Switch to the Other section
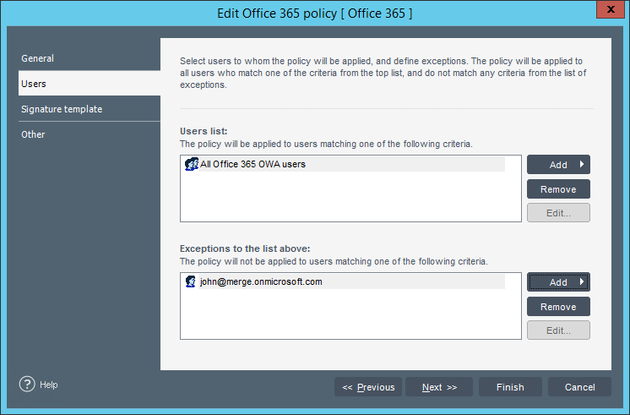The width and height of the screenshot is (630, 415). (89, 134)
